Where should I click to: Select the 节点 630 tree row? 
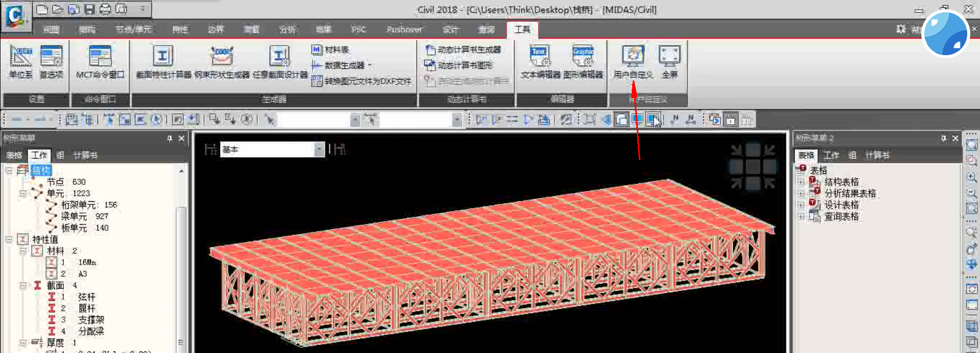(x=66, y=182)
